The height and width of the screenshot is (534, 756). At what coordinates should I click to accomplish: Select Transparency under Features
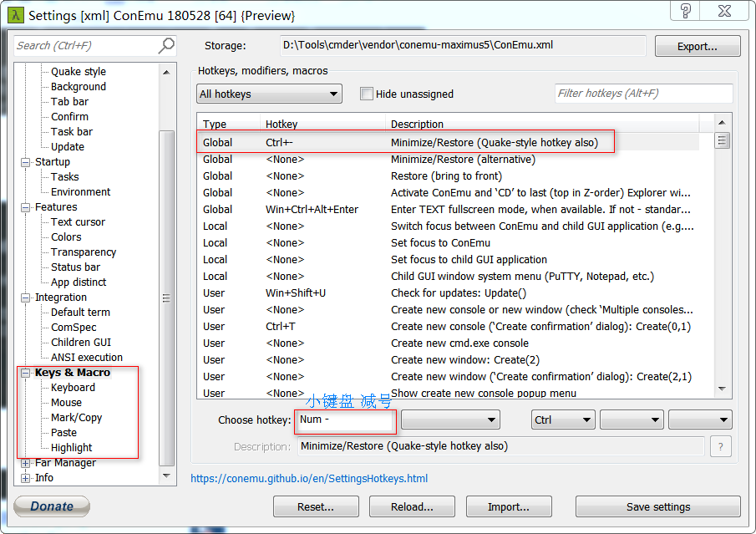[84, 252]
